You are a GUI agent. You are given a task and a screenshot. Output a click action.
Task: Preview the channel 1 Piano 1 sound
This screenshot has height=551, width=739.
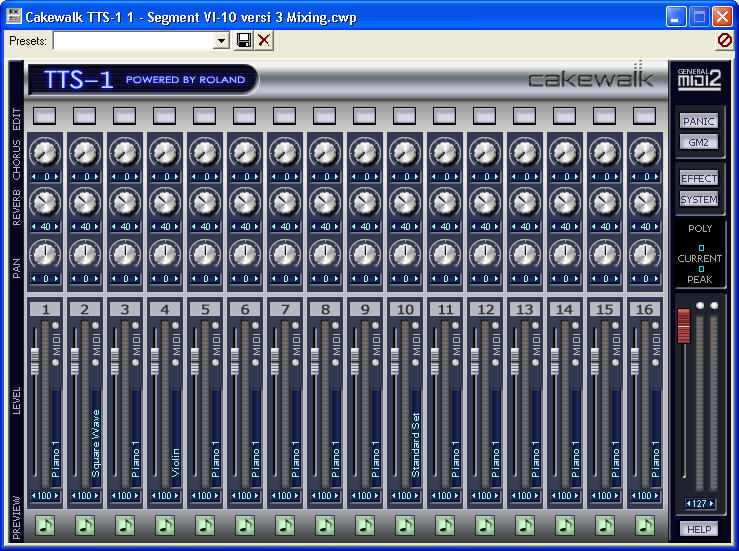pyautogui.click(x=45, y=525)
